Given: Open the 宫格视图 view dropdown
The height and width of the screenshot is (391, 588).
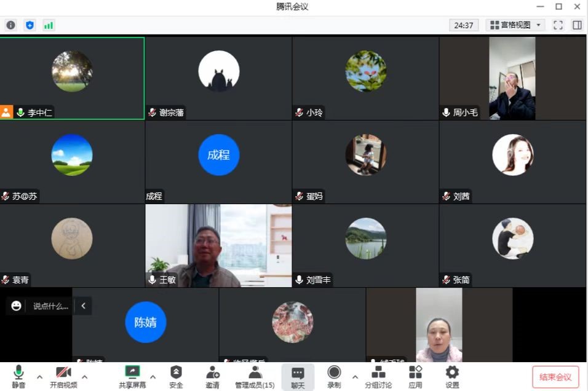Looking at the screenshot, I should (515, 25).
